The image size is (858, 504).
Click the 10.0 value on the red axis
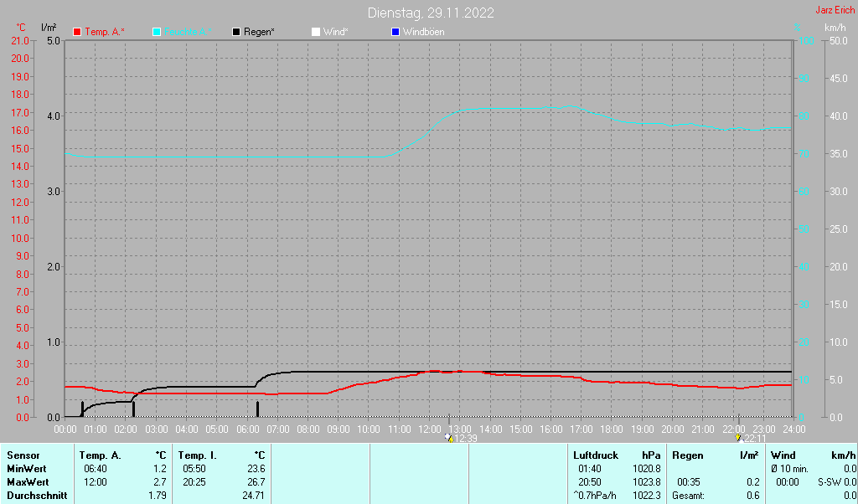(x=20, y=239)
